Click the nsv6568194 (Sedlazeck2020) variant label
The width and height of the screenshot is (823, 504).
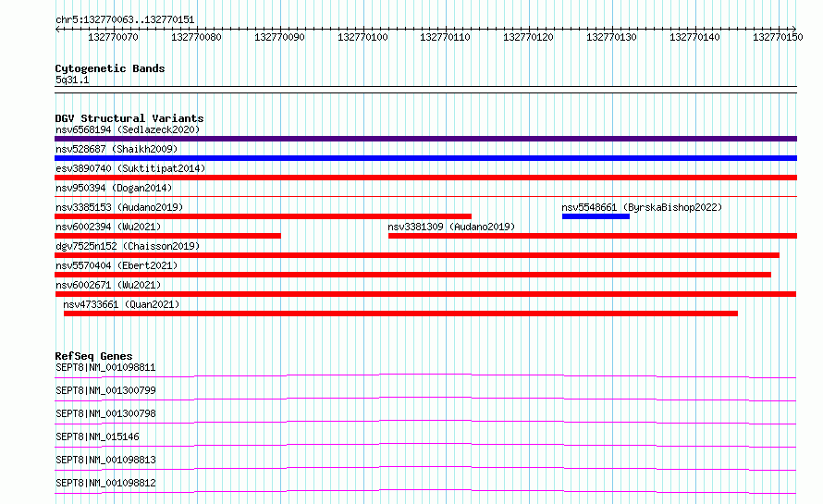point(128,129)
